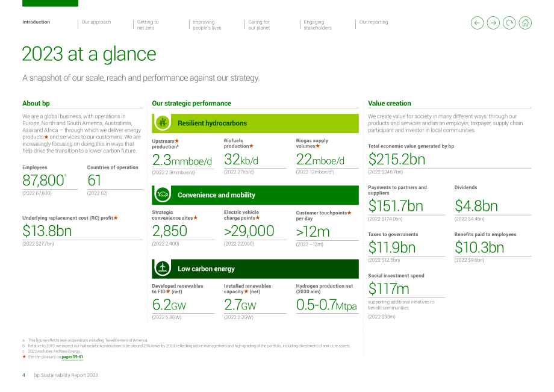Click the (2022 67,600) employees comparison
The width and height of the screenshot is (554, 392).
coord(37,193)
